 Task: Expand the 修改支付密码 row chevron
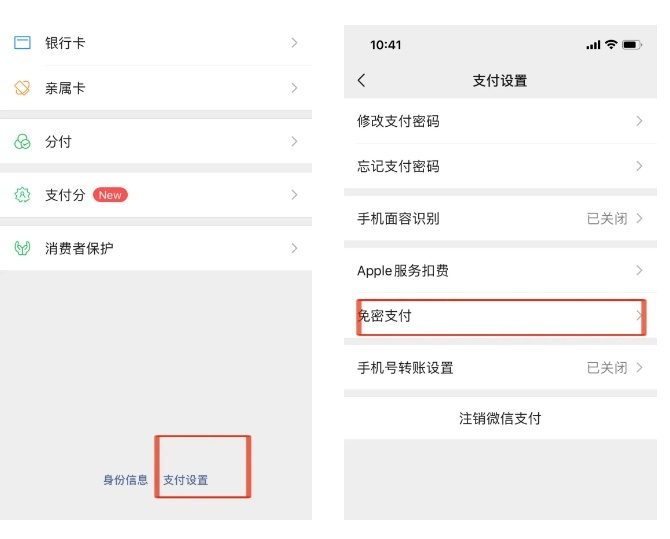click(x=639, y=121)
